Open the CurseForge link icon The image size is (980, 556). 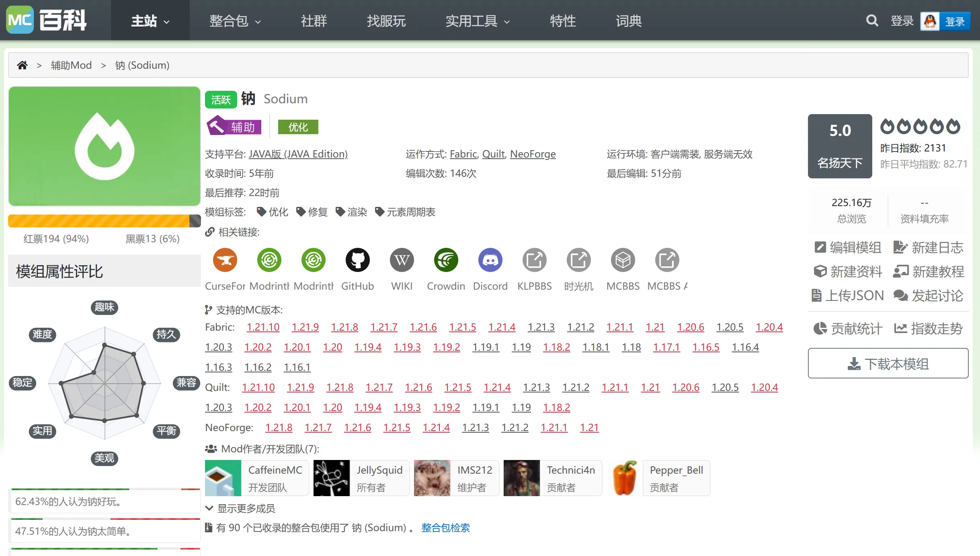coord(225,260)
